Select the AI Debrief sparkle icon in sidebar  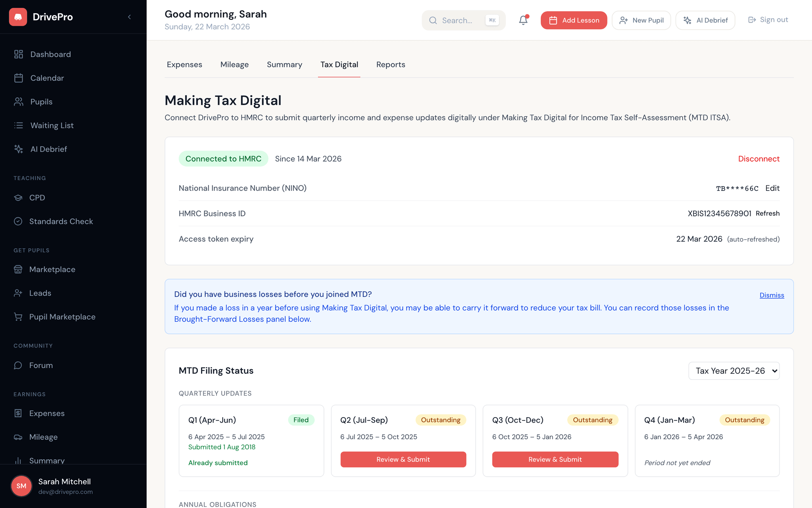[x=18, y=149]
